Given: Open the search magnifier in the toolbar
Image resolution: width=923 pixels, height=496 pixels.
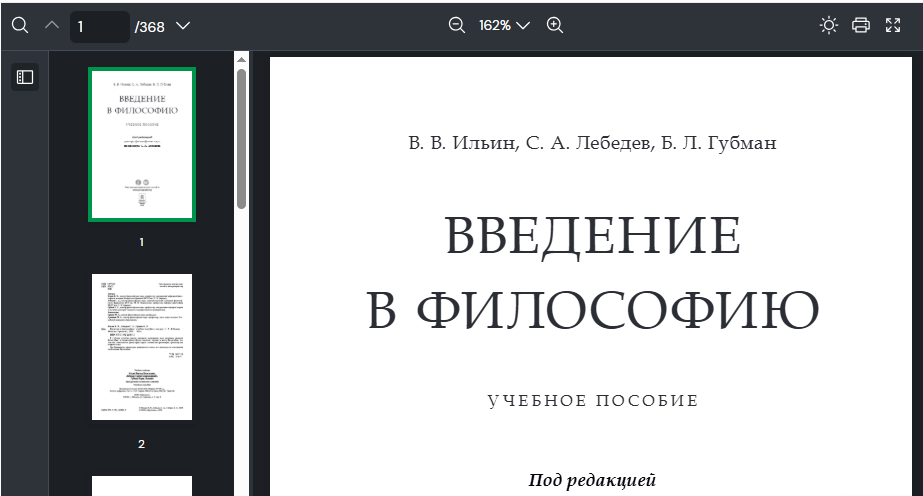Looking at the screenshot, I should [20, 25].
